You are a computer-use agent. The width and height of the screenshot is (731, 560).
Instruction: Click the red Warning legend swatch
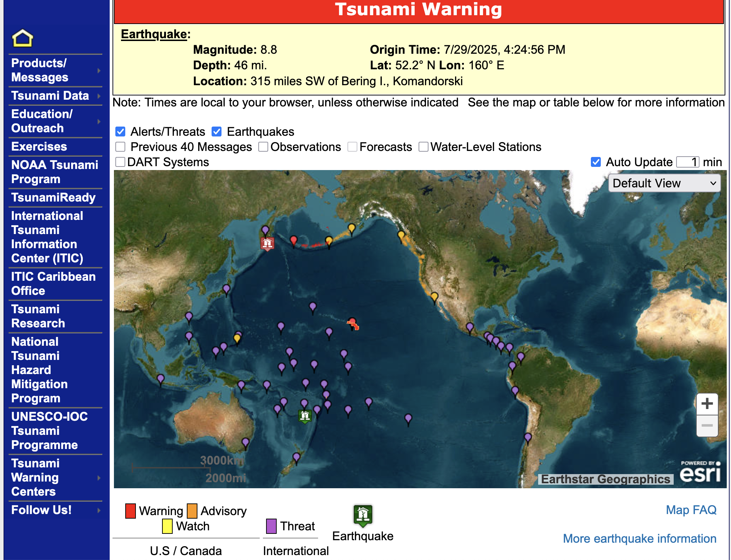pyautogui.click(x=131, y=511)
